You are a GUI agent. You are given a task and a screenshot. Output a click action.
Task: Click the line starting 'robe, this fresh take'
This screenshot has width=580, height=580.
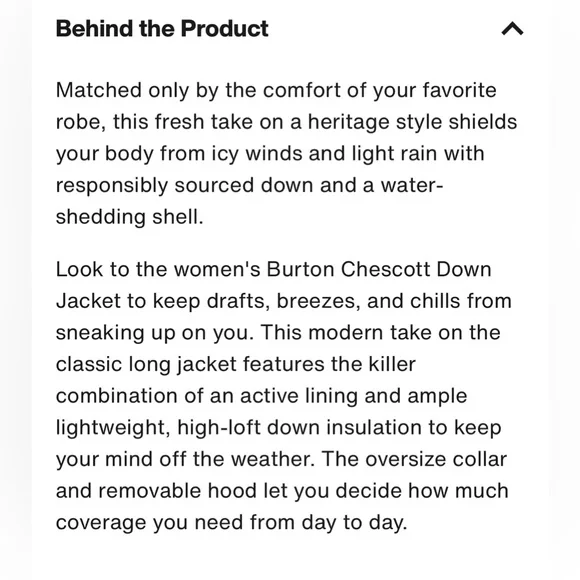(x=286, y=122)
